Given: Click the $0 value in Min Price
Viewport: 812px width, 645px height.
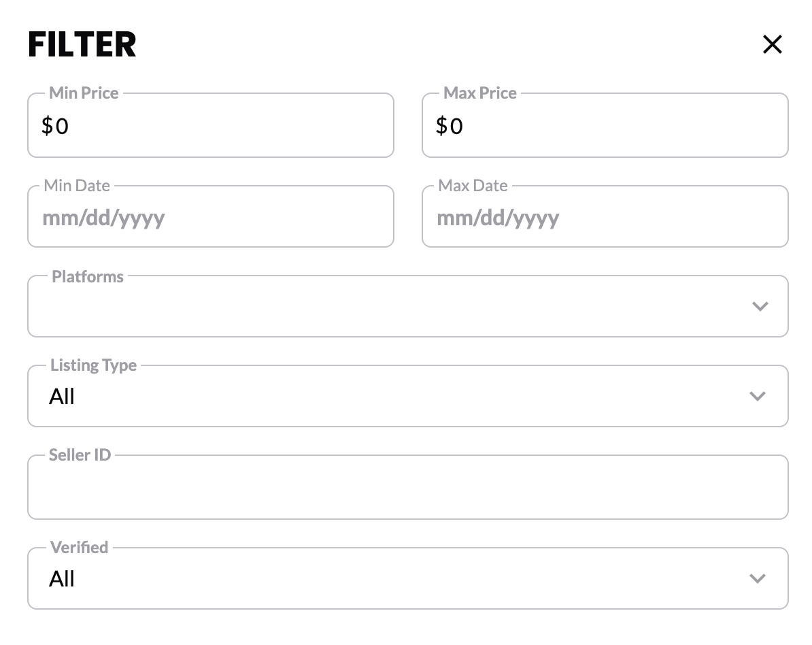Looking at the screenshot, I should (x=55, y=126).
